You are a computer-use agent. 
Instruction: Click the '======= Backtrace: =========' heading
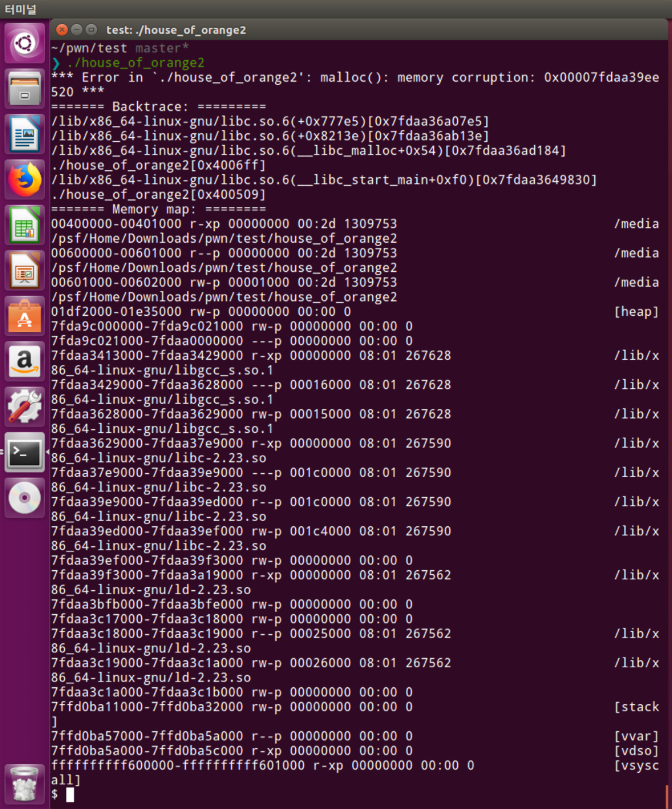click(x=159, y=106)
